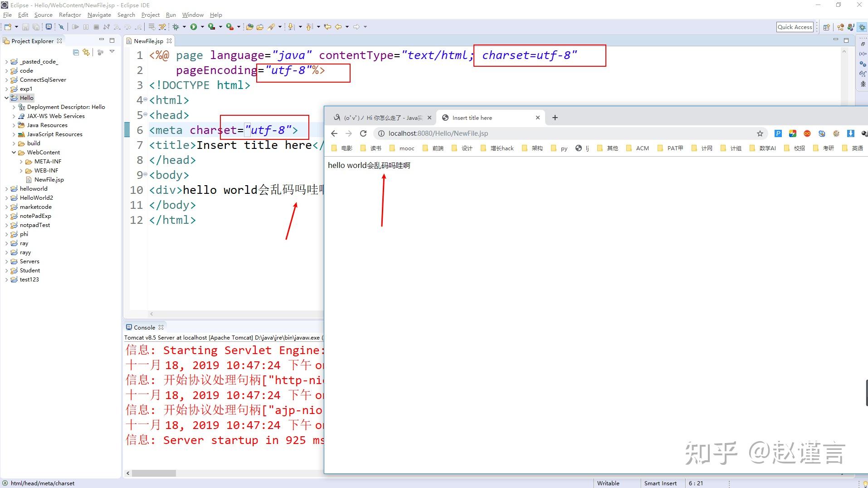Reload the page with the browser refresh icon

[x=363, y=133]
